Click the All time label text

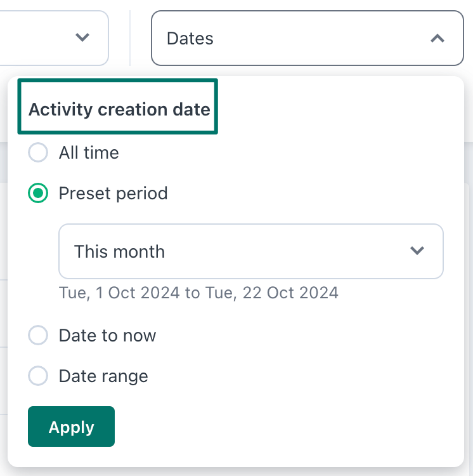[89, 152]
